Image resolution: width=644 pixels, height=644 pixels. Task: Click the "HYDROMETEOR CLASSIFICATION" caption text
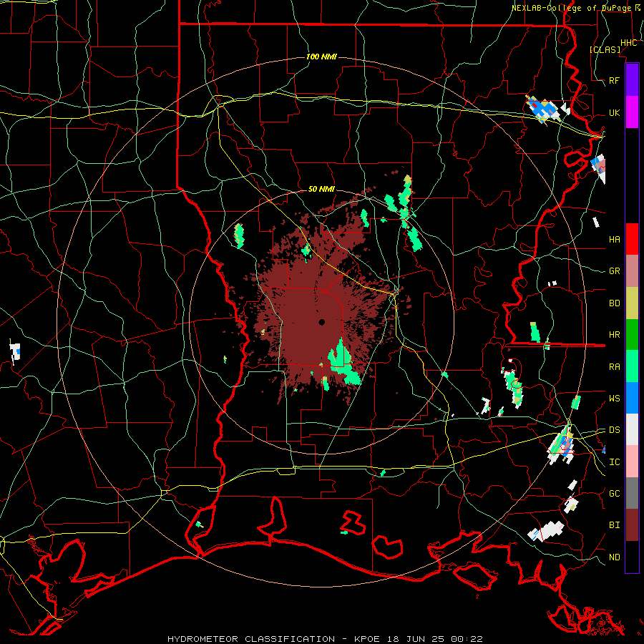251,639
